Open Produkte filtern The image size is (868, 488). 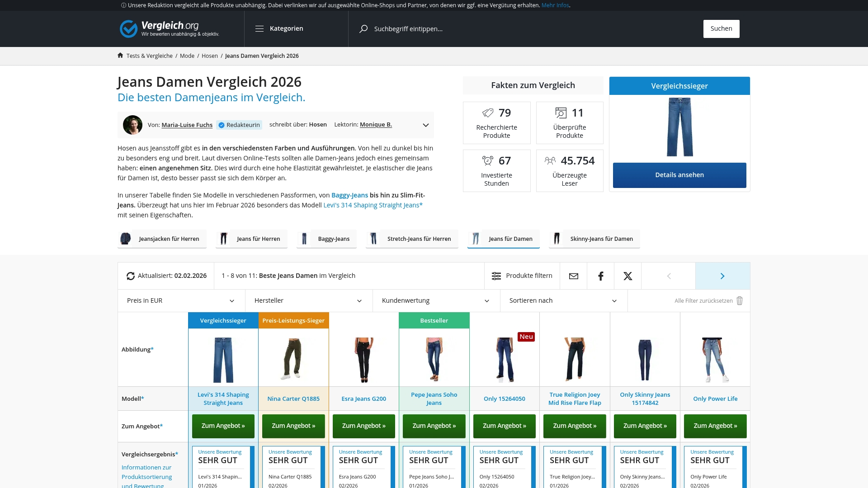coord(522,276)
